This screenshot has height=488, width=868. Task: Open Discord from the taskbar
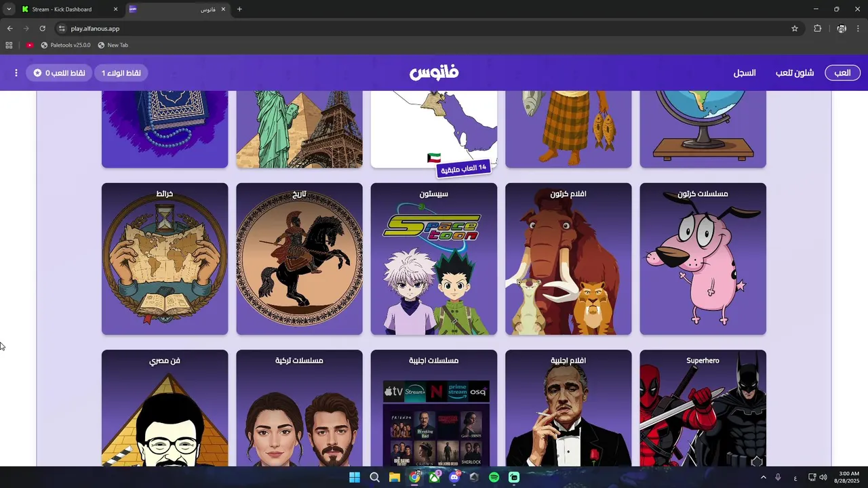coord(454,477)
